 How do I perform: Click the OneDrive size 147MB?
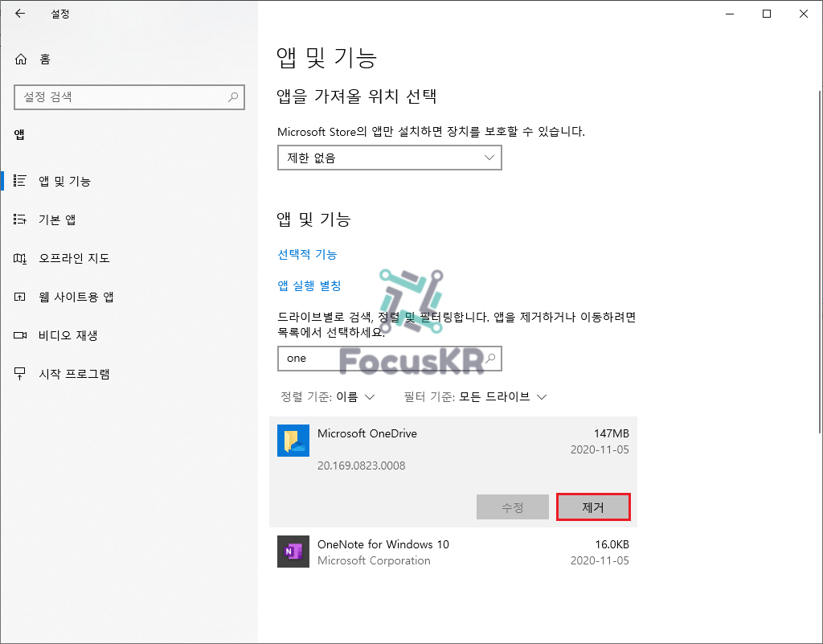(x=611, y=433)
